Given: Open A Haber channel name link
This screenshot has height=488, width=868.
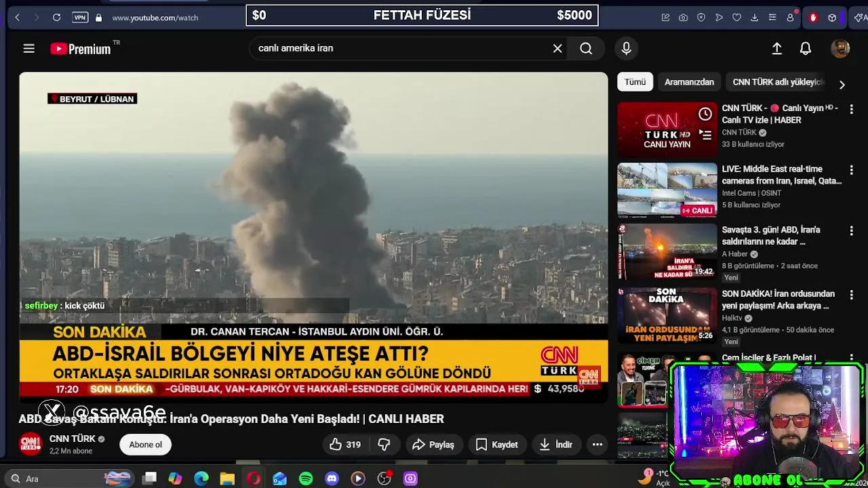Looking at the screenshot, I should pyautogui.click(x=734, y=254).
